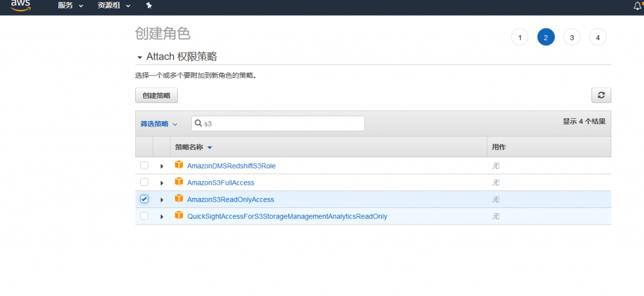Open the QuickSightAccessForS3StorageManagementAnalyticsReadOnly link
Viewport: 644px width, 296px height.
coord(287,216)
